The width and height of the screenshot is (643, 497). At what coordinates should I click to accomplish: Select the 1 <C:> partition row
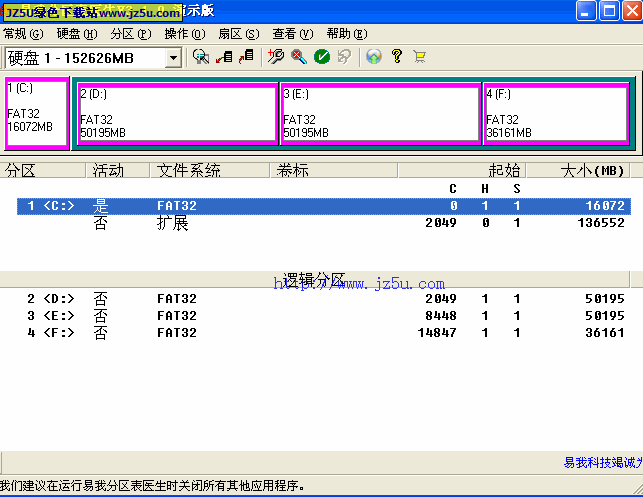324,206
